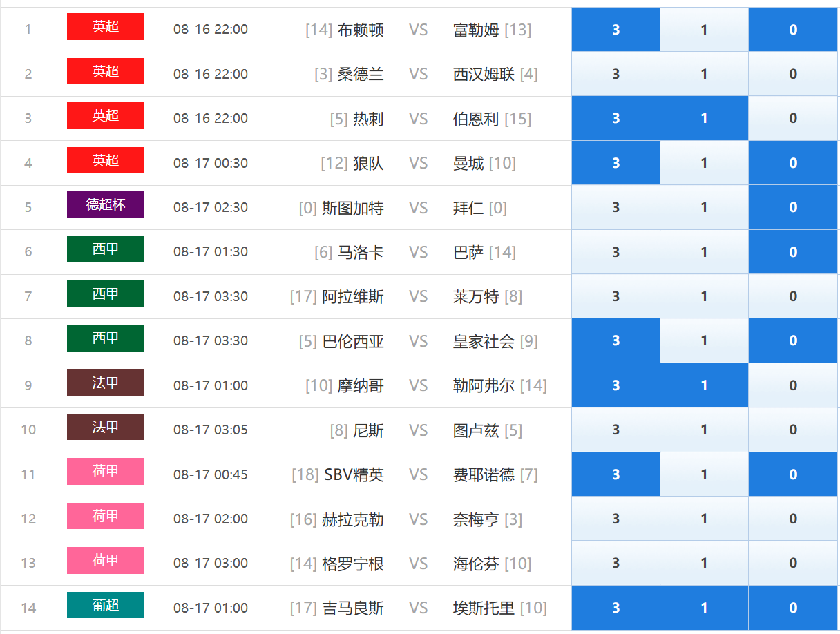Toggle result 0 for 狼队 vs 曼城
Screen dimensions: 840x634
tap(793, 163)
